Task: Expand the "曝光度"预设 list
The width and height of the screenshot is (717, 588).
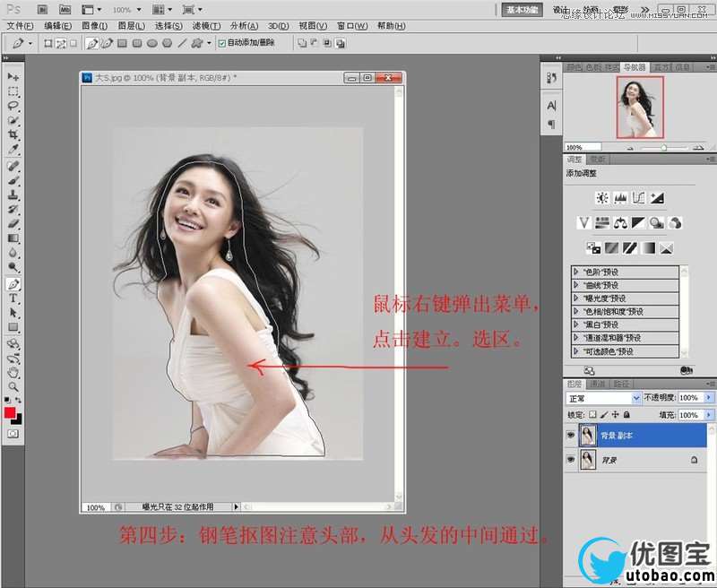Action: [576, 298]
